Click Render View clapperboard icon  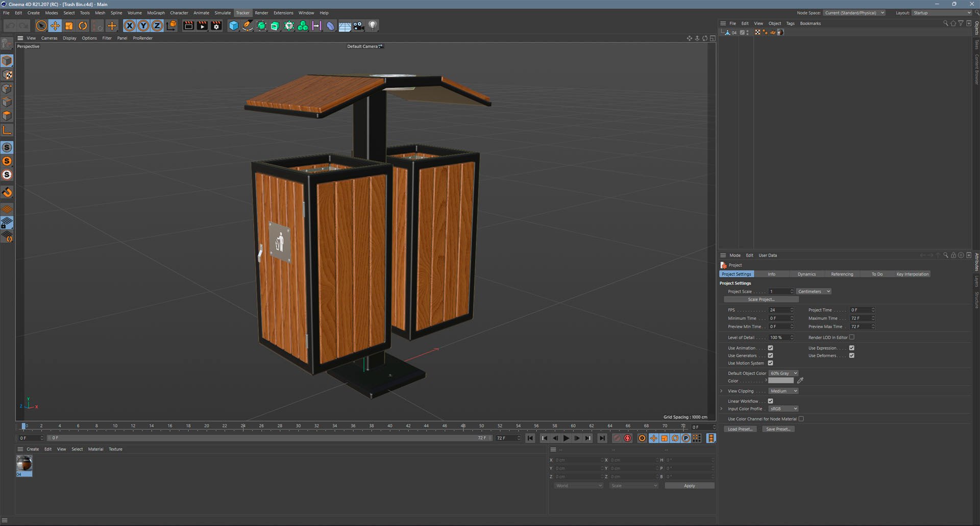pos(188,26)
